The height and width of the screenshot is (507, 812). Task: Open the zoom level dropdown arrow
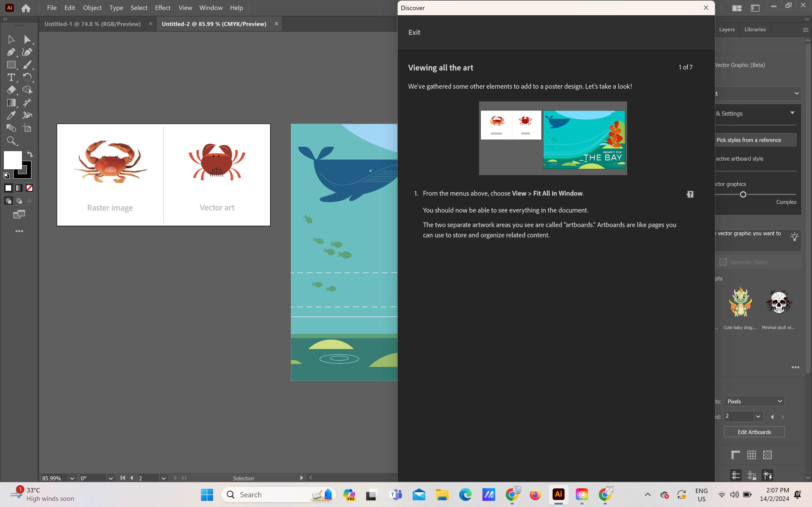[72, 478]
